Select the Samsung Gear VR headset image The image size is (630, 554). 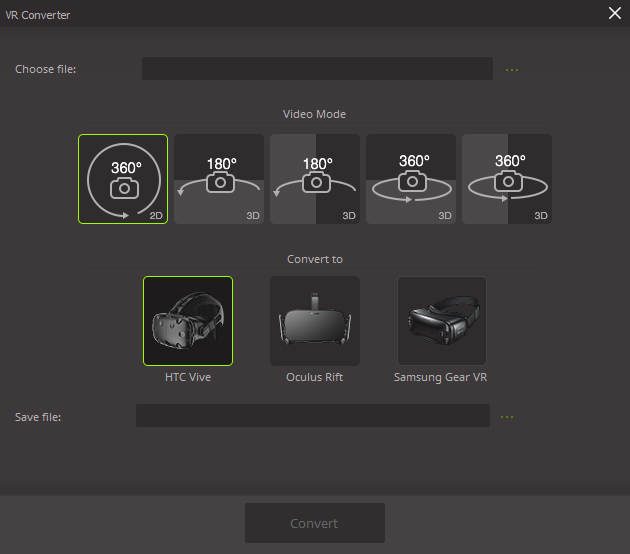coord(442,321)
